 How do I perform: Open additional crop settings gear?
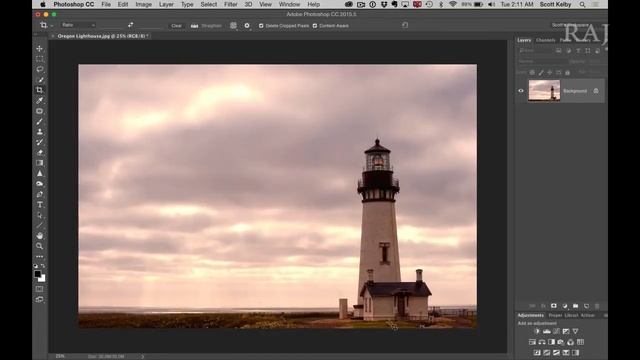tap(247, 25)
